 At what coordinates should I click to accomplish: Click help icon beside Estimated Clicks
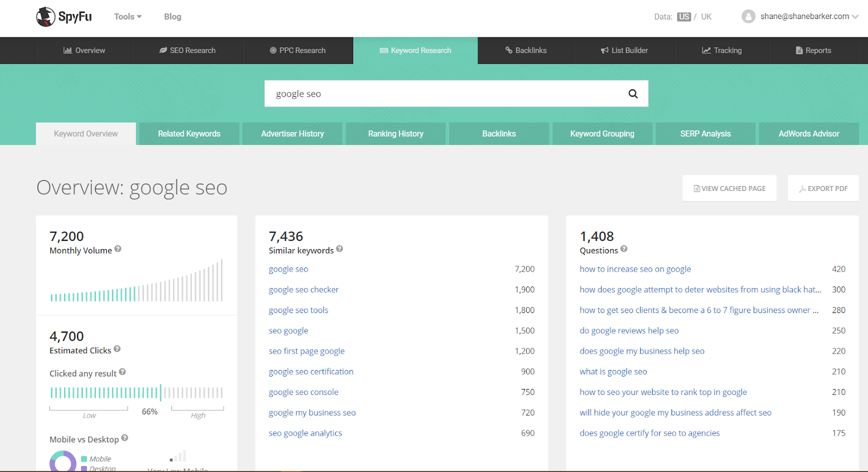[117, 349]
